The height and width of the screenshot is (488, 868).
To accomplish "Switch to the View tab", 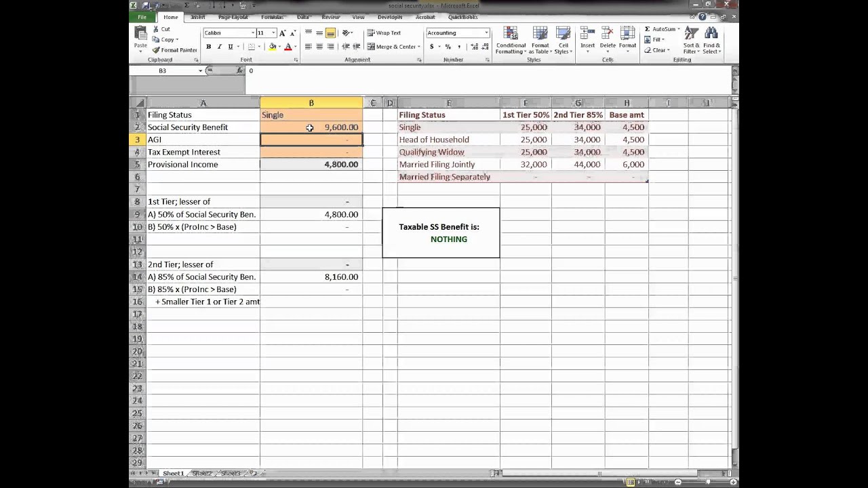I will 358,17.
